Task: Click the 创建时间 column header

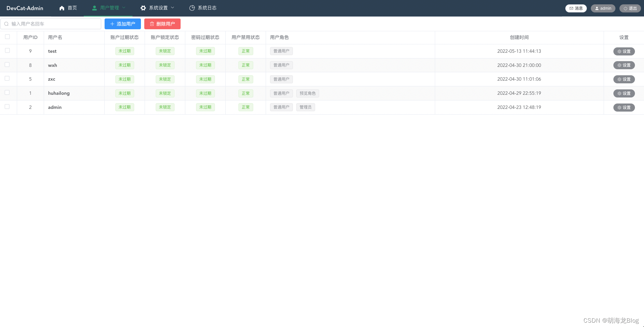Action: [519, 37]
